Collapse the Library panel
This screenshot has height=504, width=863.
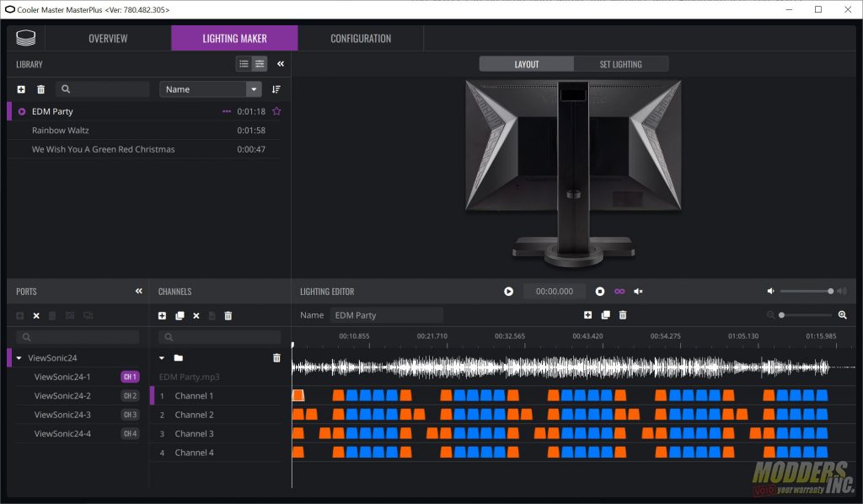coord(281,64)
